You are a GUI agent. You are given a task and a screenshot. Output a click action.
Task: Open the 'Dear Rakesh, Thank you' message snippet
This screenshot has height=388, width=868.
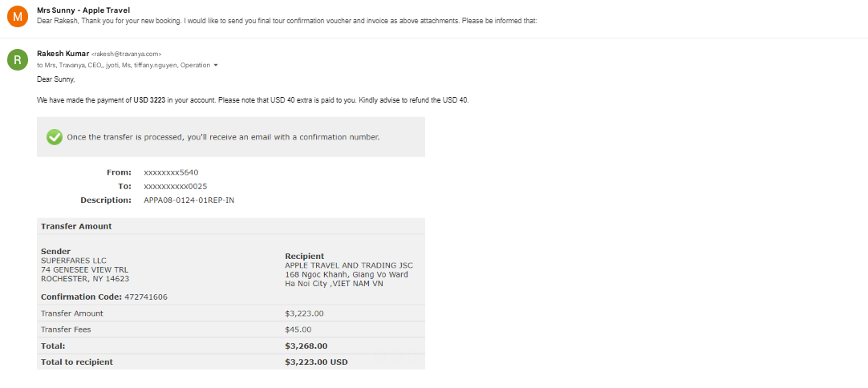pos(286,21)
